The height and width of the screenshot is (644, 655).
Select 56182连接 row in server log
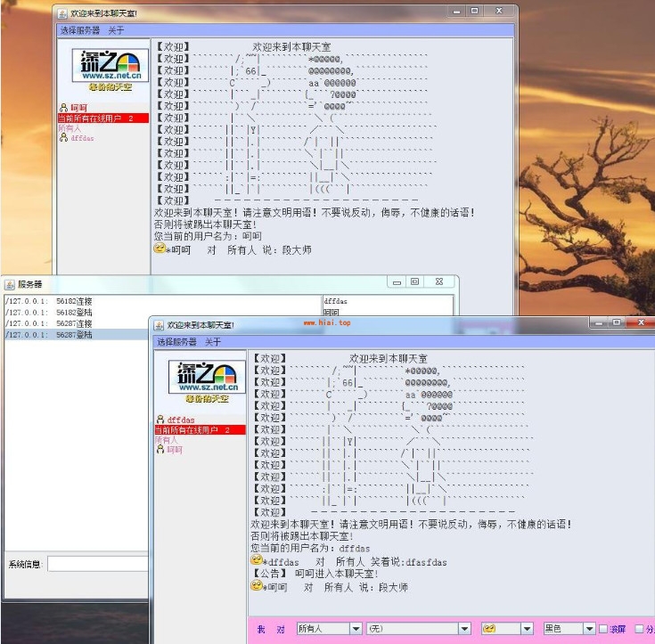click(163, 301)
